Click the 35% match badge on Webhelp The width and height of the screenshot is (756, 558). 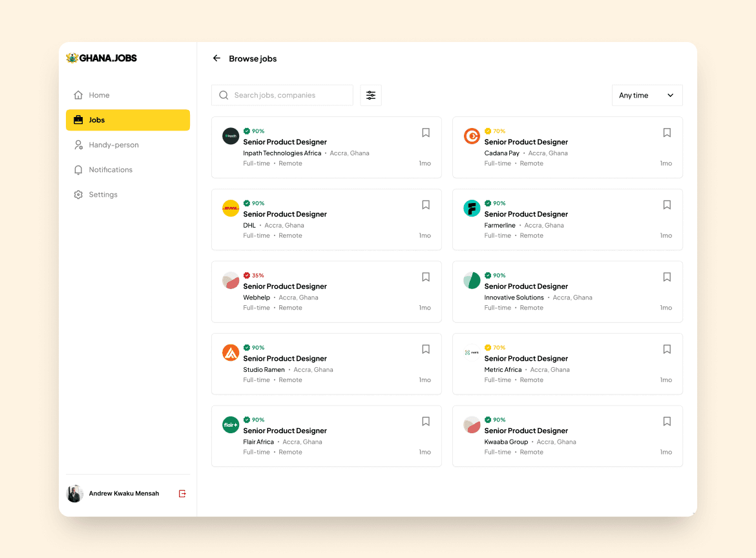pyautogui.click(x=255, y=275)
